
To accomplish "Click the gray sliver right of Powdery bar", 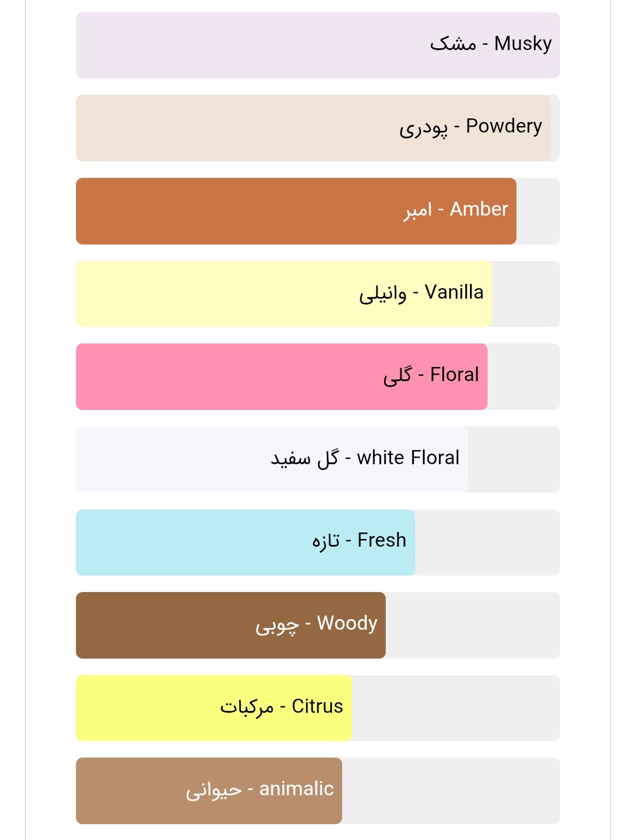I will point(555,128).
